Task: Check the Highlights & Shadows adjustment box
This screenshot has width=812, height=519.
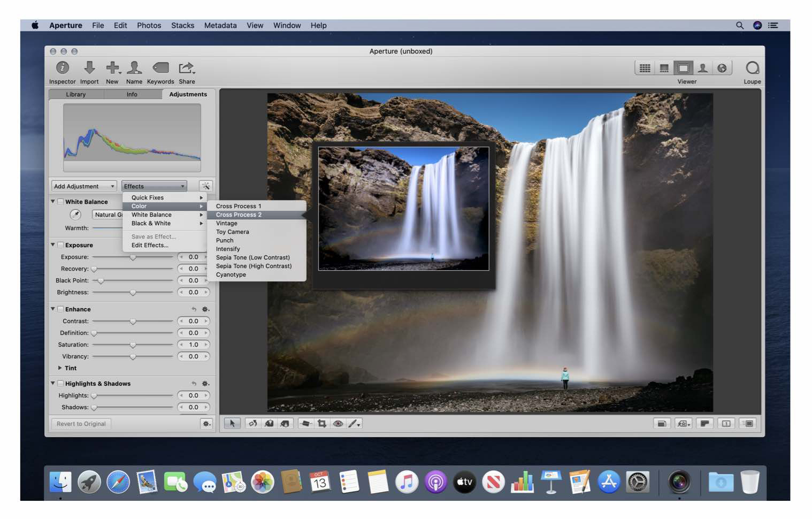Action: pos(60,384)
